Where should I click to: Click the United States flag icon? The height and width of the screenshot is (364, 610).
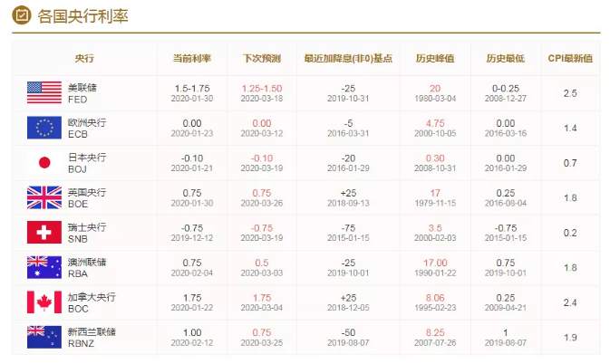[44, 92]
